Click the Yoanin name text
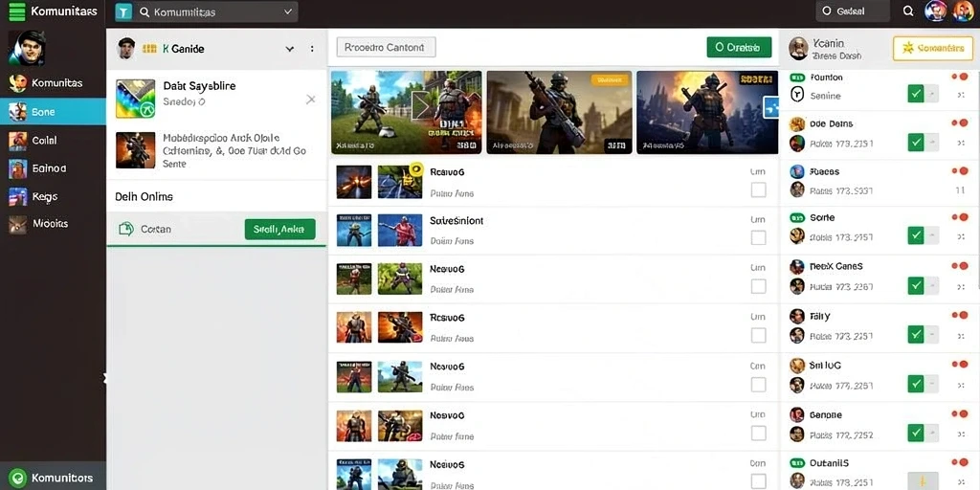Image resolution: width=980 pixels, height=490 pixels. click(x=828, y=43)
